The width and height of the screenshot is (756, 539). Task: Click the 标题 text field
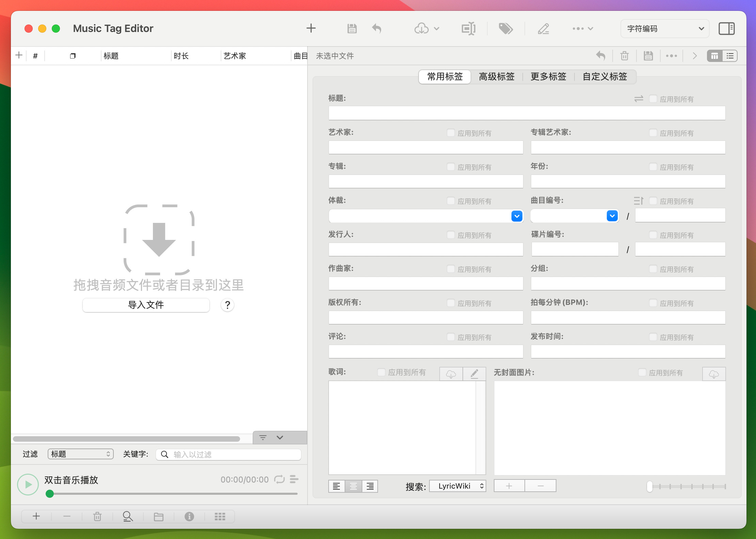pos(526,113)
